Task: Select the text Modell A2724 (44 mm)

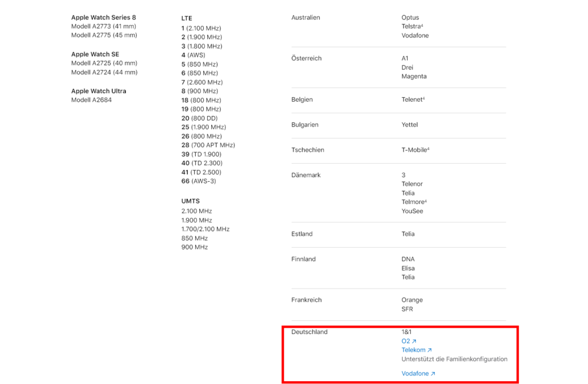Action: point(105,72)
